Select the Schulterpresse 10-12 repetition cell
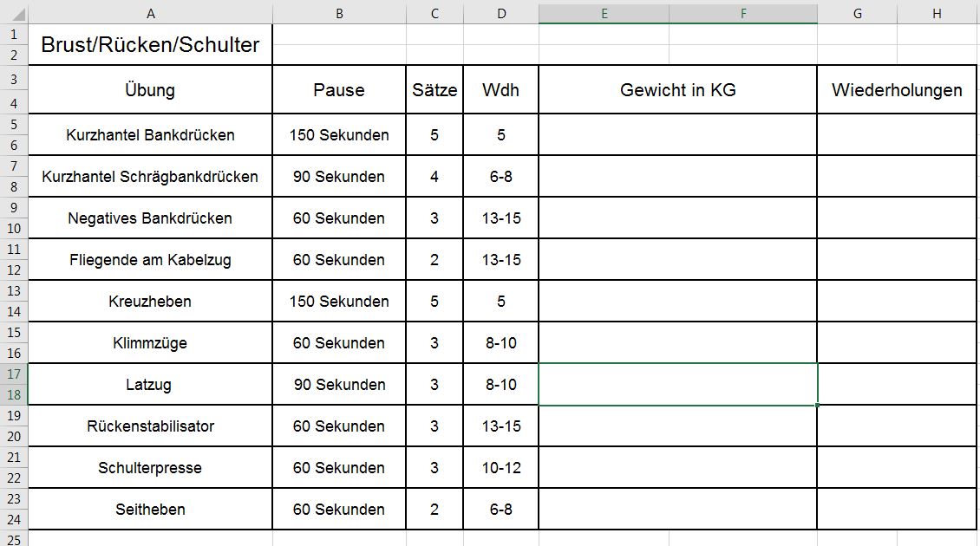This screenshot has width=980, height=546. pyautogui.click(x=501, y=467)
